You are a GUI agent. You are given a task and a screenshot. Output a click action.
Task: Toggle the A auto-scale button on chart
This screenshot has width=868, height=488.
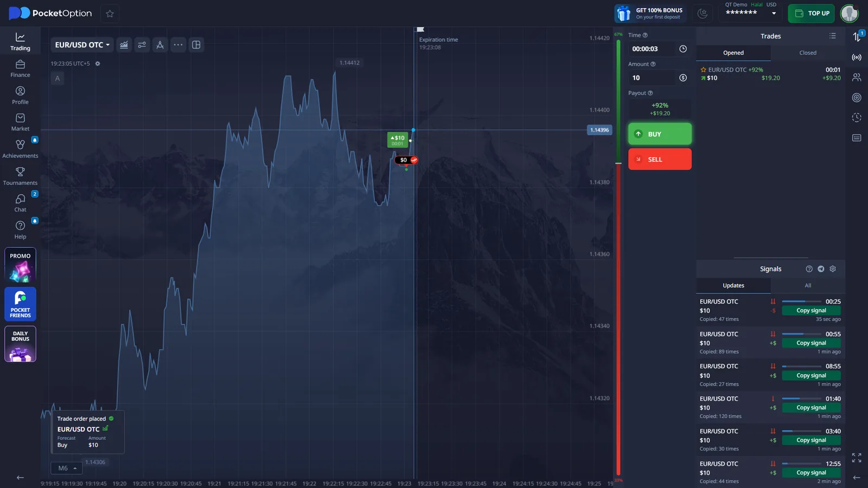(x=58, y=79)
